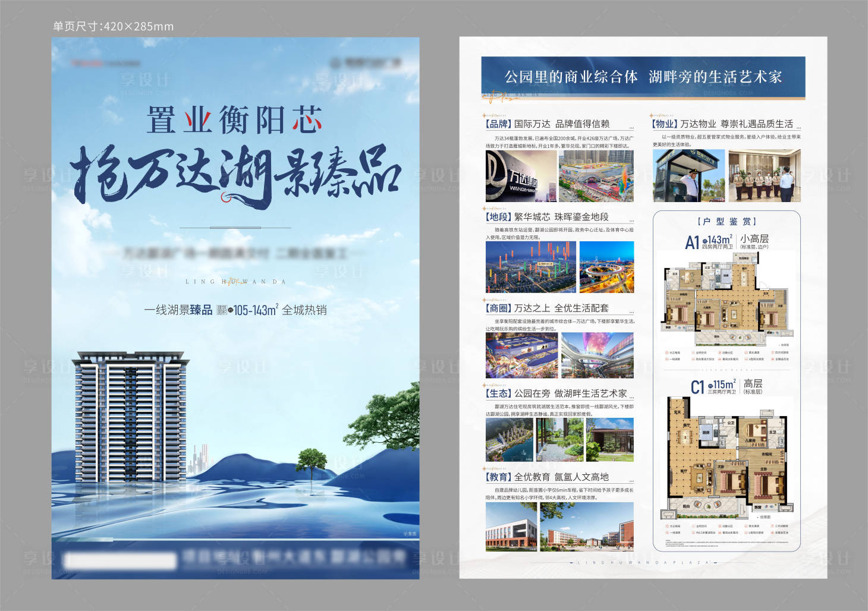
Task: Select the property paragraph beginning '以一级资质物业'
Action: (727, 140)
